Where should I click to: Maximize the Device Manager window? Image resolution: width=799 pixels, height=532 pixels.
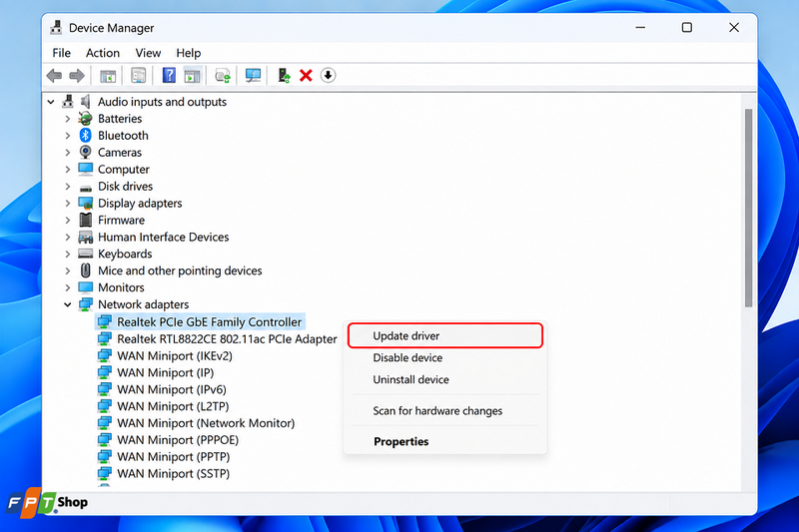(687, 28)
